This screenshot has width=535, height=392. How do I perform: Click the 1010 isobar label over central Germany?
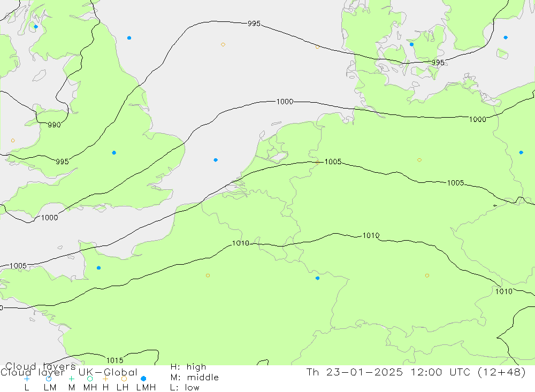371,235
